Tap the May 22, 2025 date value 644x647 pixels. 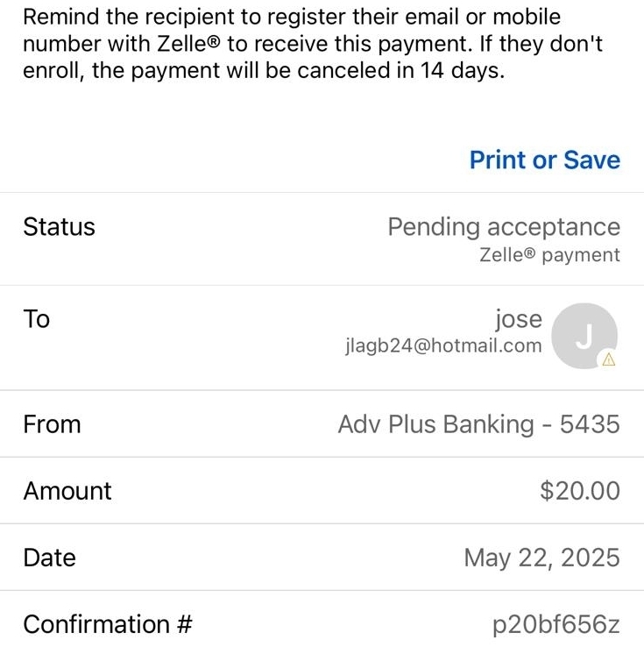(x=541, y=558)
